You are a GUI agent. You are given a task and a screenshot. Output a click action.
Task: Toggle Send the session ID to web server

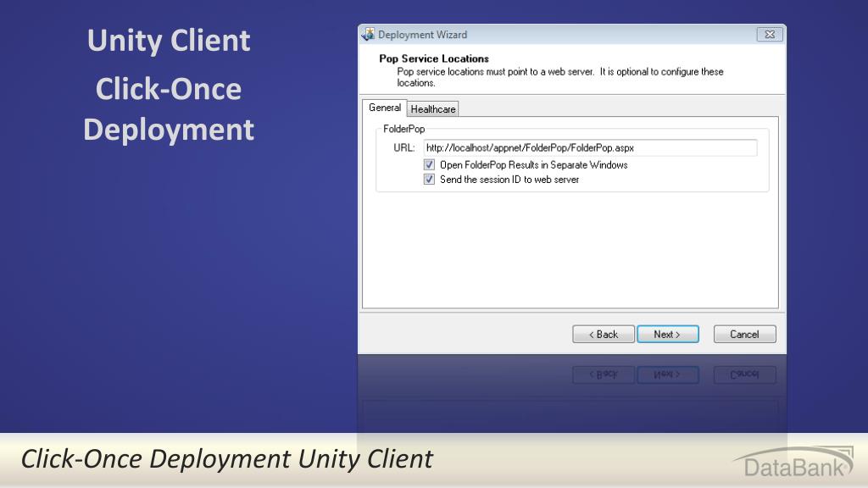pyautogui.click(x=429, y=180)
